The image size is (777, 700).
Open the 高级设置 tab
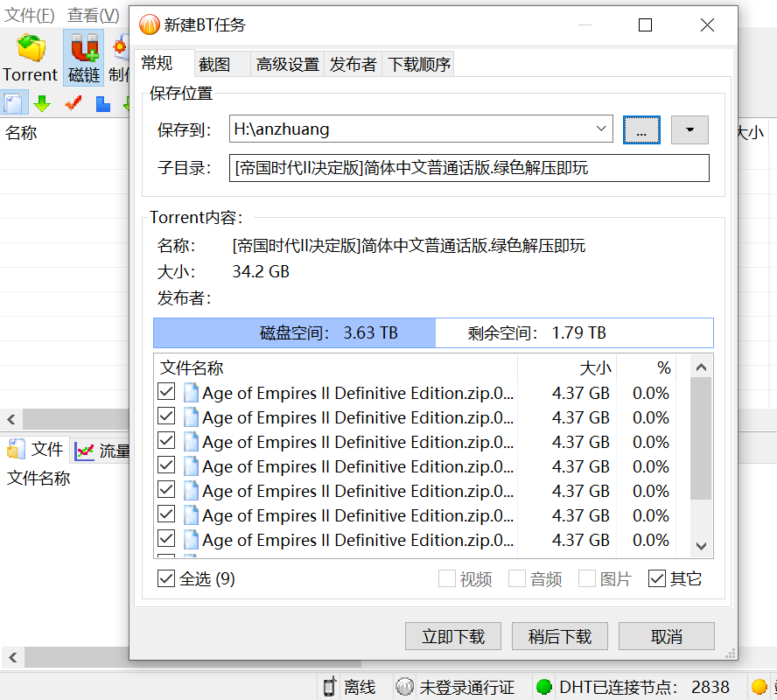287,65
